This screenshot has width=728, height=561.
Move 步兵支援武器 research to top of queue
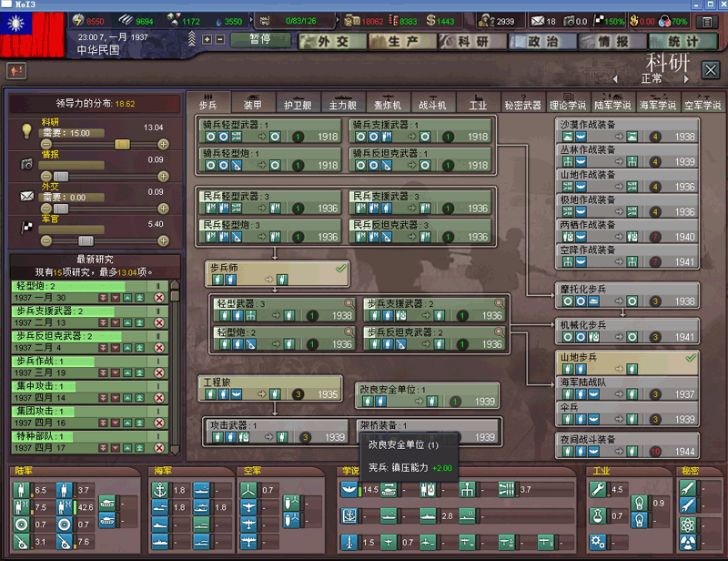[140, 323]
